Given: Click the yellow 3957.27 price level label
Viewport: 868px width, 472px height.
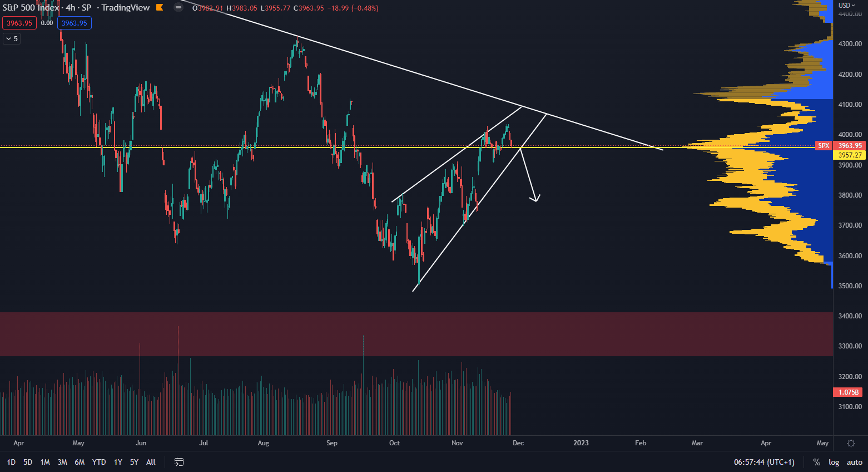Looking at the screenshot, I should pos(850,155).
